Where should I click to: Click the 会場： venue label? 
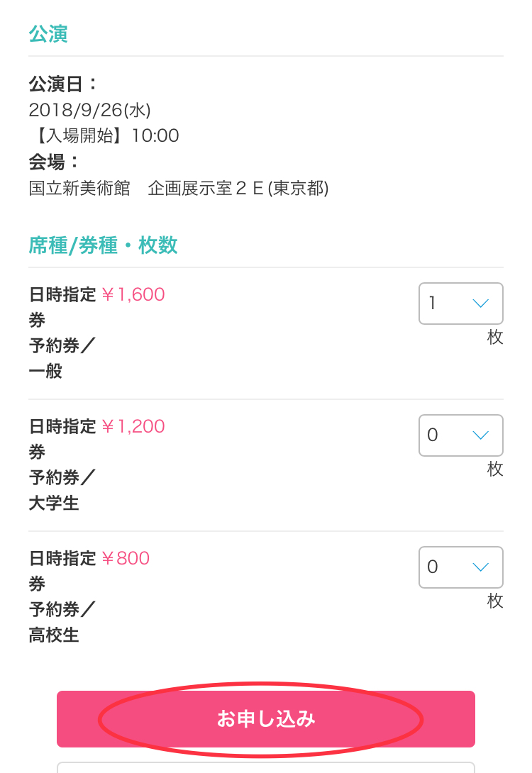[x=53, y=162]
